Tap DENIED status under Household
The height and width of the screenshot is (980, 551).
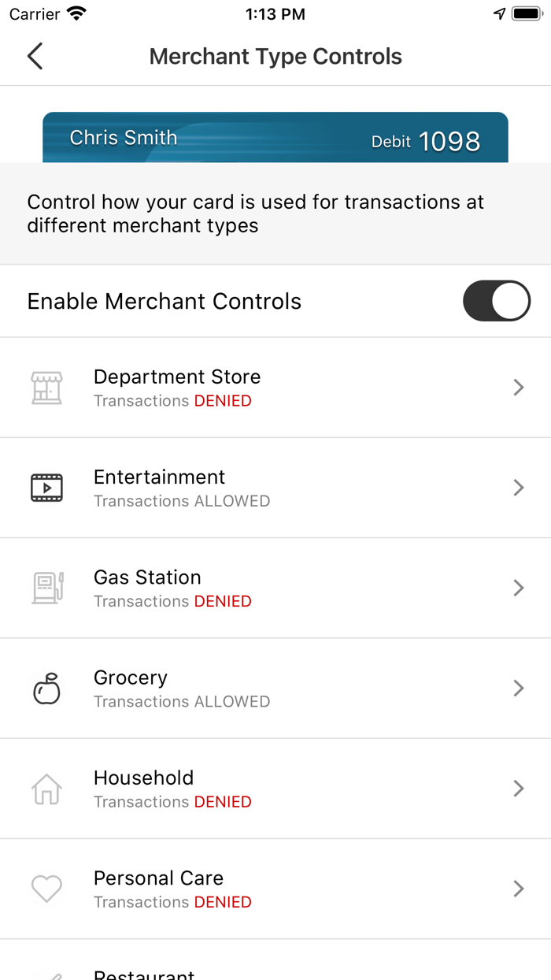(223, 801)
